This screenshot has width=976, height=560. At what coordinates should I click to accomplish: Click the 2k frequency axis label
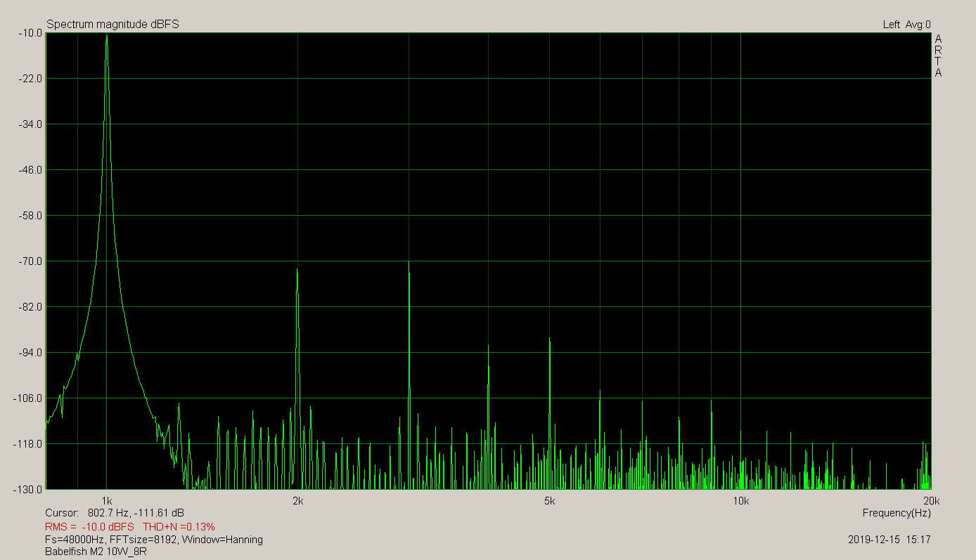point(297,500)
